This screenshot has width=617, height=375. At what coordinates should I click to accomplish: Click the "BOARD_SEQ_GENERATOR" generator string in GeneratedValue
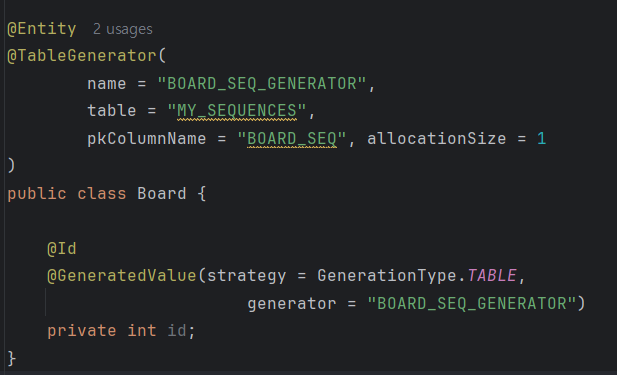coord(471,304)
